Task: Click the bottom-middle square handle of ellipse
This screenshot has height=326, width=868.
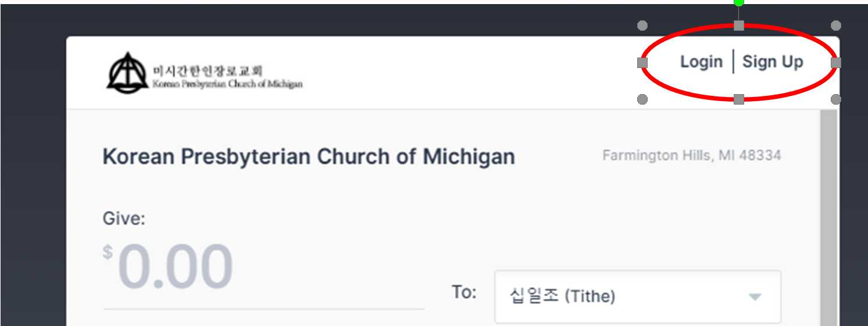Action: [739, 99]
